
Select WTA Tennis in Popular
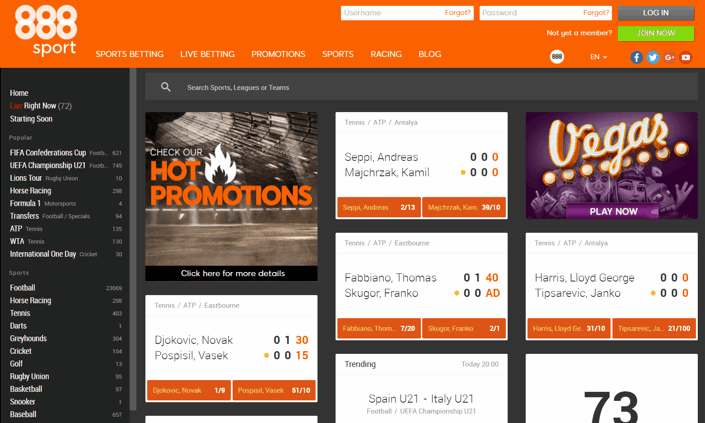pos(66,241)
